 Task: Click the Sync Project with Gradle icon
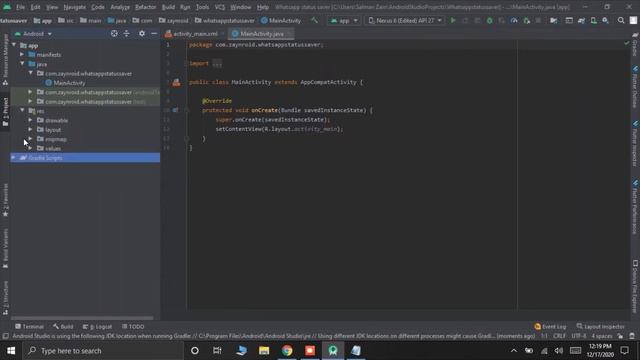(581, 20)
